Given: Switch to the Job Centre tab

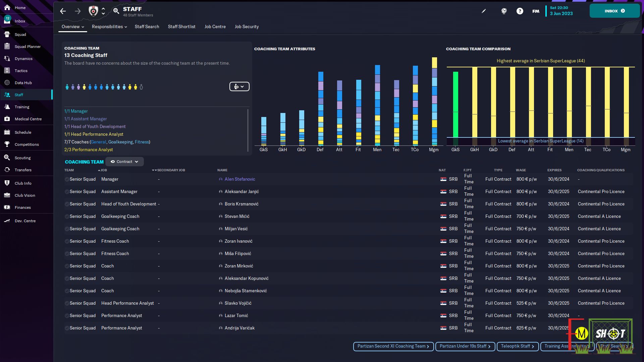Looking at the screenshot, I should tap(215, 27).
